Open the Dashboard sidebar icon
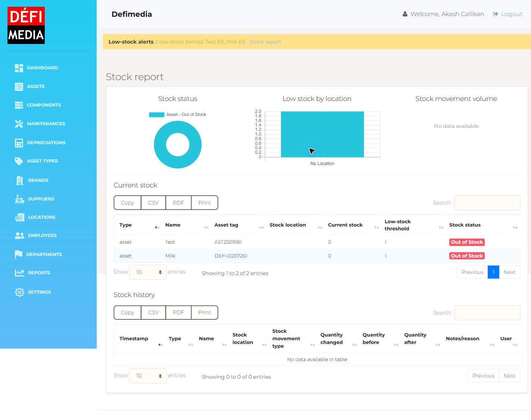The height and width of the screenshot is (420, 531). tap(19, 68)
